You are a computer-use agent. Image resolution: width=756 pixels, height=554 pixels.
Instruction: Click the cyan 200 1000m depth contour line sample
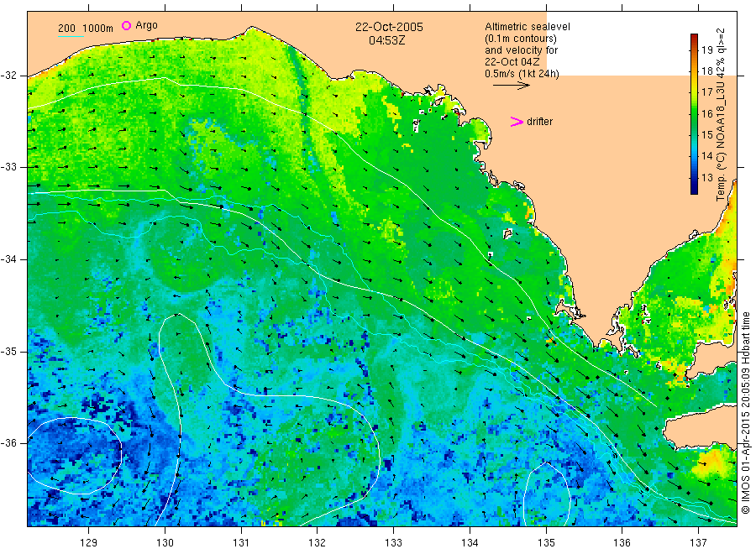tap(71, 36)
